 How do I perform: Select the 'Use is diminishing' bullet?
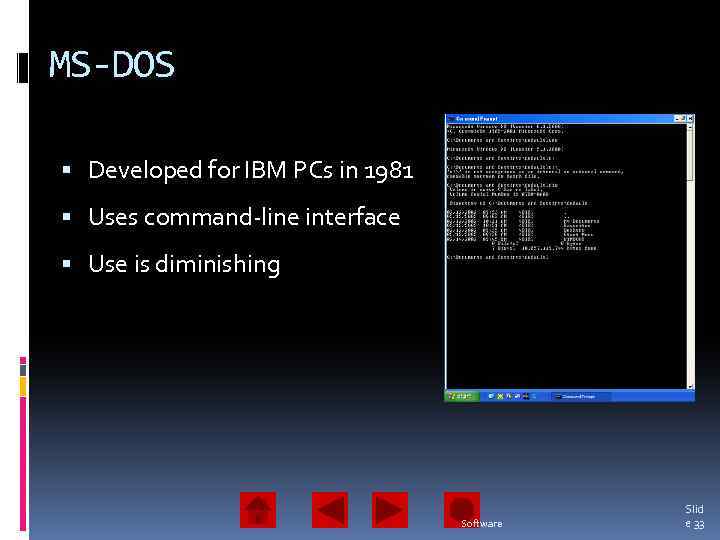tap(184, 264)
